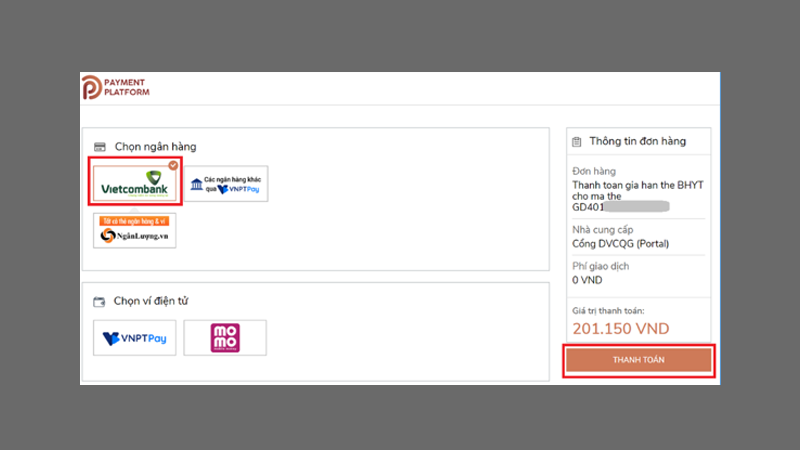Click the wallet icon beside Chọn ví điện tử
This screenshot has height=450, width=800.
[x=99, y=302]
